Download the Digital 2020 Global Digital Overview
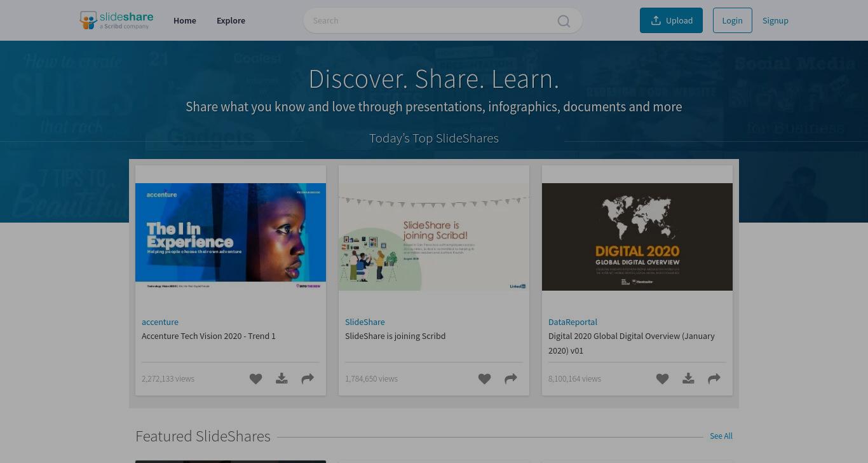The height and width of the screenshot is (463, 868). tap(688, 379)
